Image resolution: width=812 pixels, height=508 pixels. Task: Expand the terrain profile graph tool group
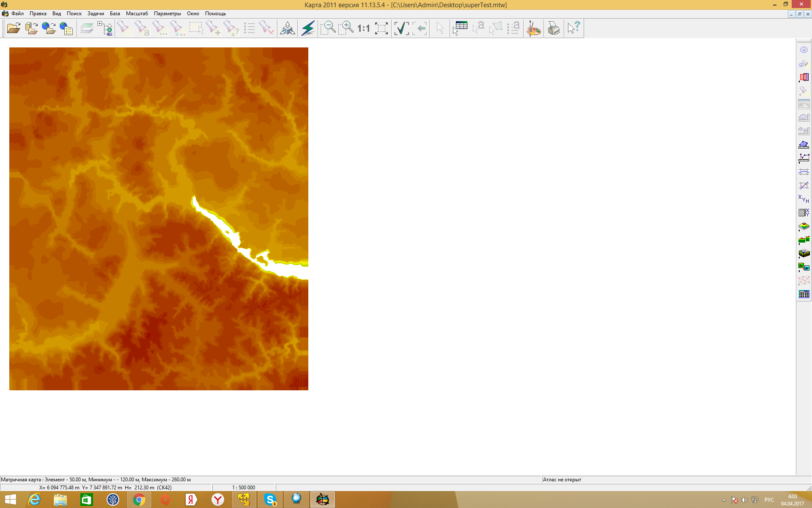tap(804, 240)
